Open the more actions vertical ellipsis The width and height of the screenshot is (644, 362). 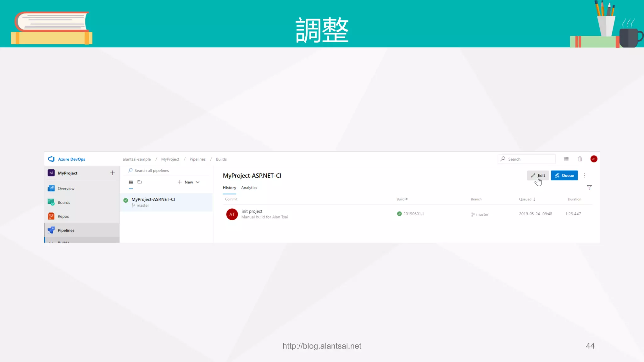coord(585,175)
